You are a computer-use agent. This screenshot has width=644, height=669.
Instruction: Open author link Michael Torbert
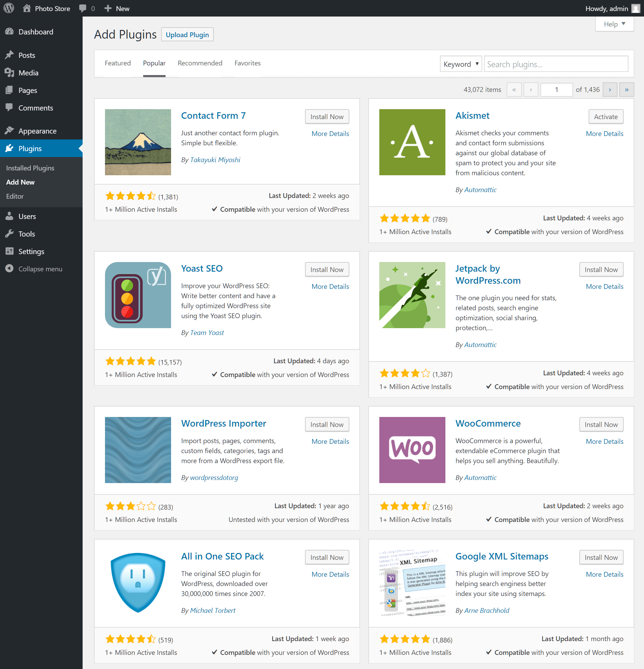coord(213,610)
